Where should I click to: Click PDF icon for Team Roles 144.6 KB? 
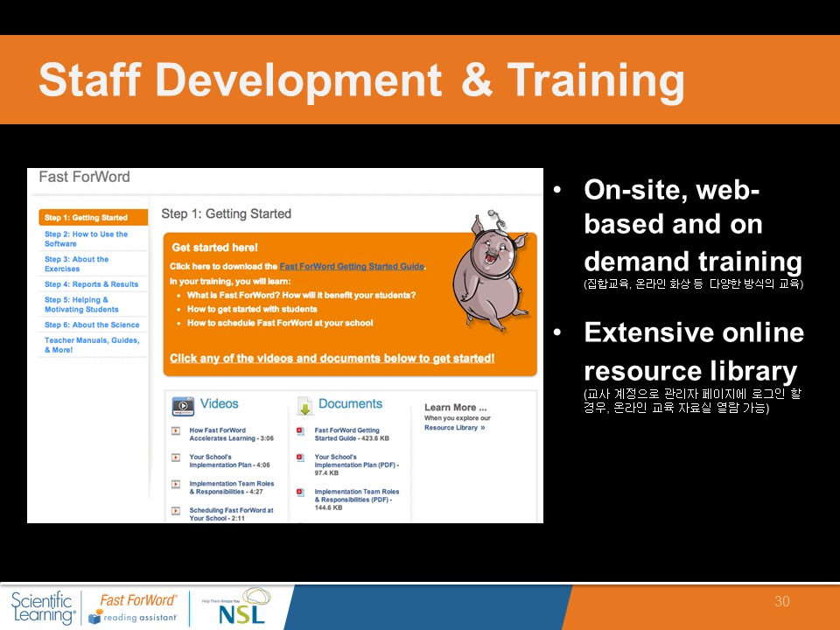(300, 493)
